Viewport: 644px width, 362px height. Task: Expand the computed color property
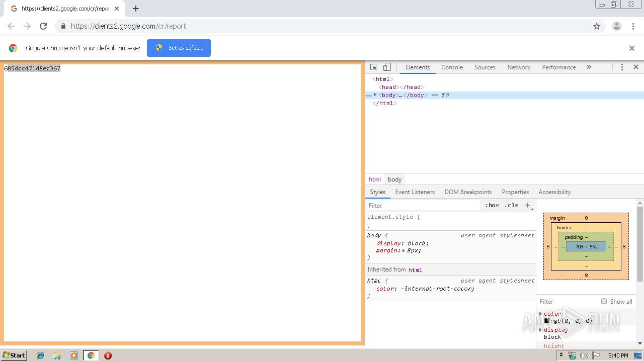coord(541,314)
